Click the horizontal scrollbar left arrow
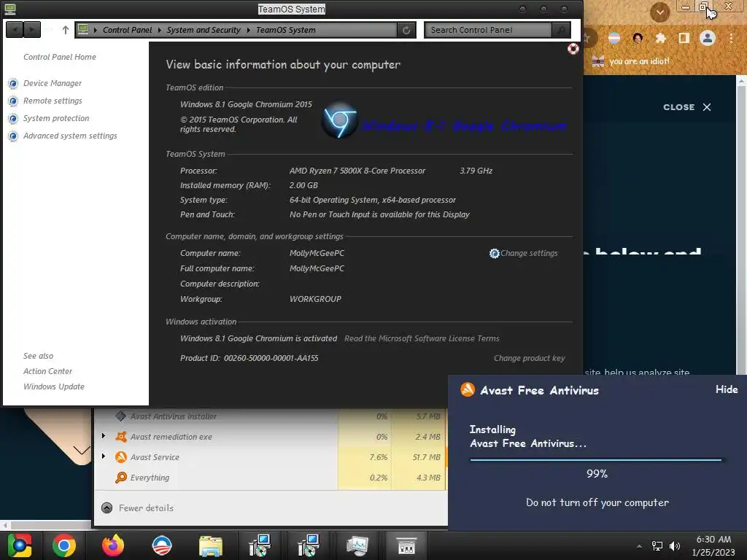 [5, 525]
